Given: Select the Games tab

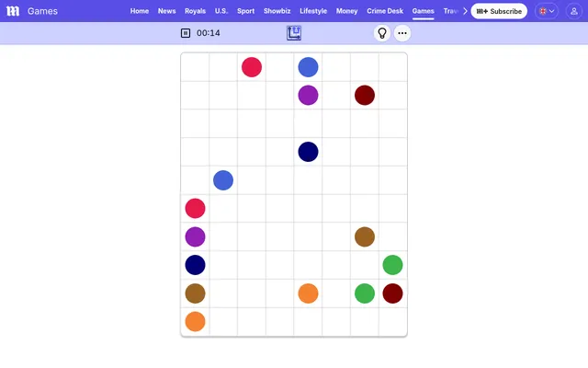Looking at the screenshot, I should pos(423,11).
